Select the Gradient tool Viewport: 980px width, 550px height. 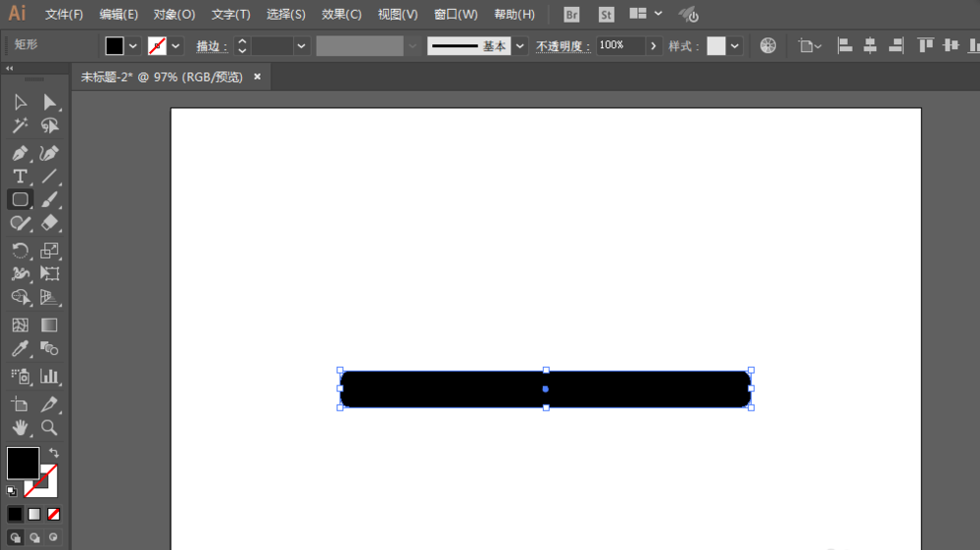coord(49,325)
